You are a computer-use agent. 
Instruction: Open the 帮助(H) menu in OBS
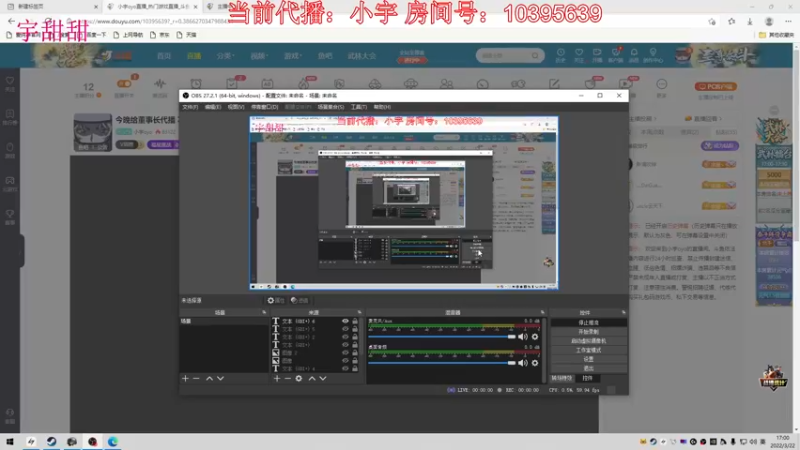(x=382, y=107)
